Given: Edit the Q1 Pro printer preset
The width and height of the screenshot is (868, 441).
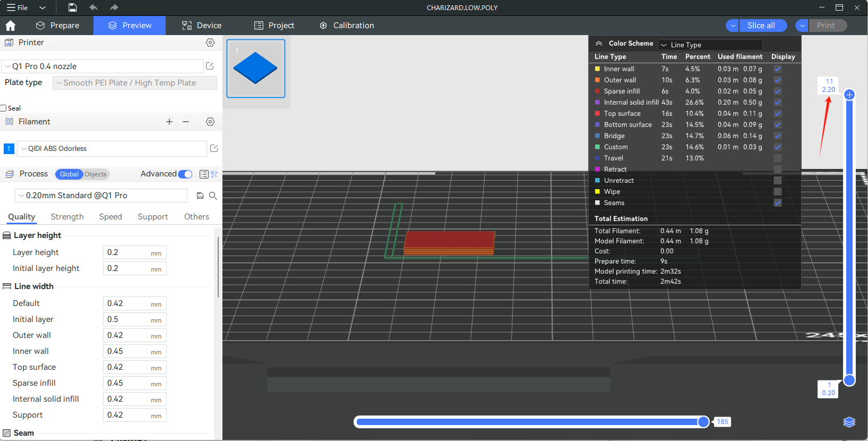Looking at the screenshot, I should (x=210, y=66).
